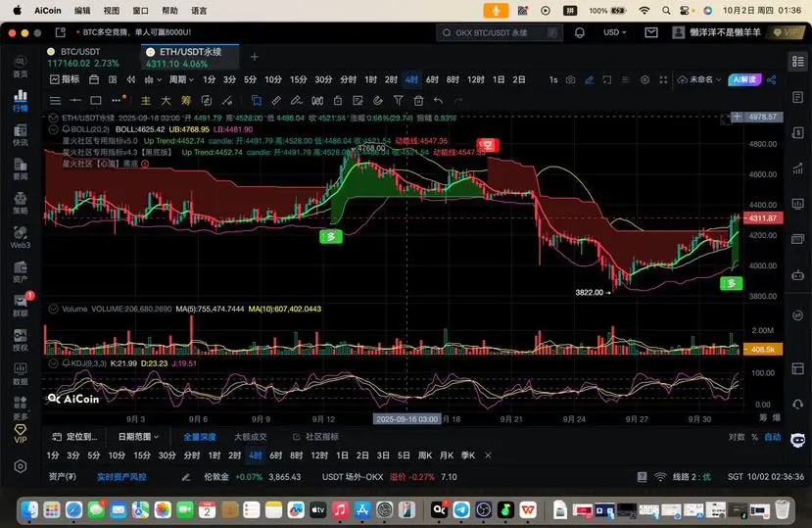Open settings hexagon icon at sidebar bottom
Viewport: 812px width, 528px height.
[21, 466]
